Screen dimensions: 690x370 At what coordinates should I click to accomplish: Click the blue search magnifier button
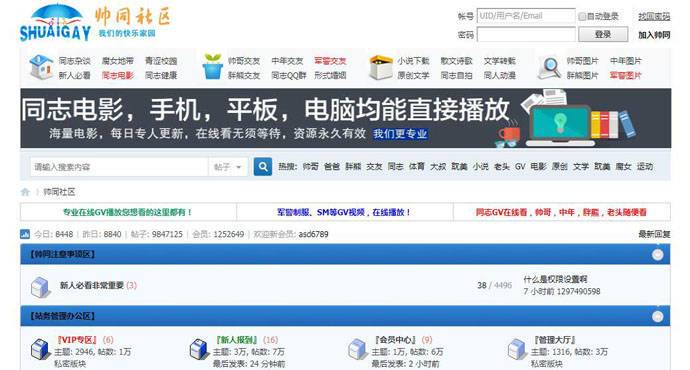tap(263, 167)
